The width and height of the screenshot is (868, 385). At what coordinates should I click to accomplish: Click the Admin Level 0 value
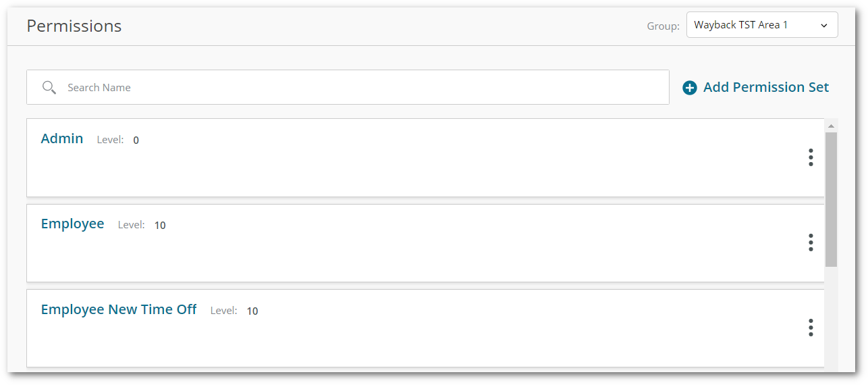136,140
